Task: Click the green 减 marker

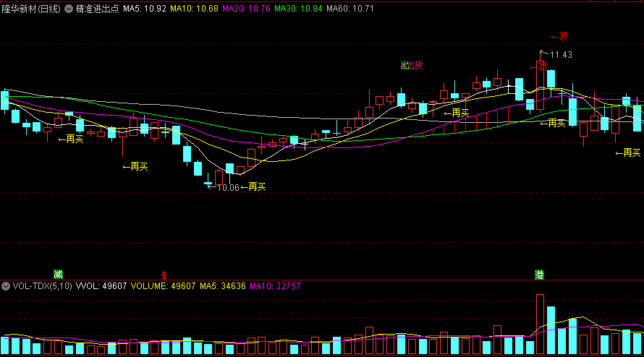Action: pyautogui.click(x=58, y=275)
